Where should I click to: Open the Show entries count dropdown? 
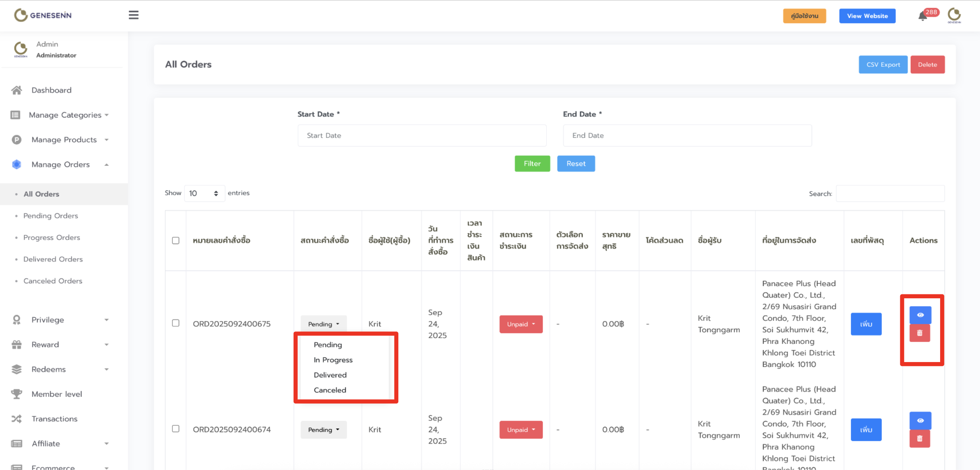[x=204, y=193]
